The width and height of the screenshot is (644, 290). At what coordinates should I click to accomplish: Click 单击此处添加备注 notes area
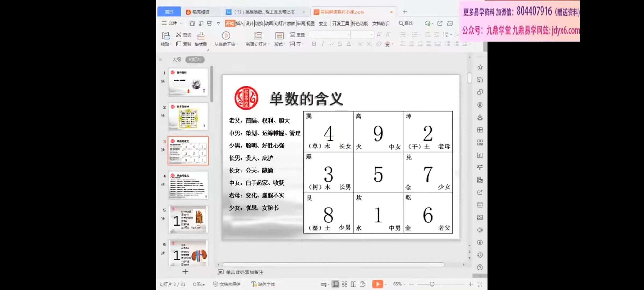click(x=244, y=272)
